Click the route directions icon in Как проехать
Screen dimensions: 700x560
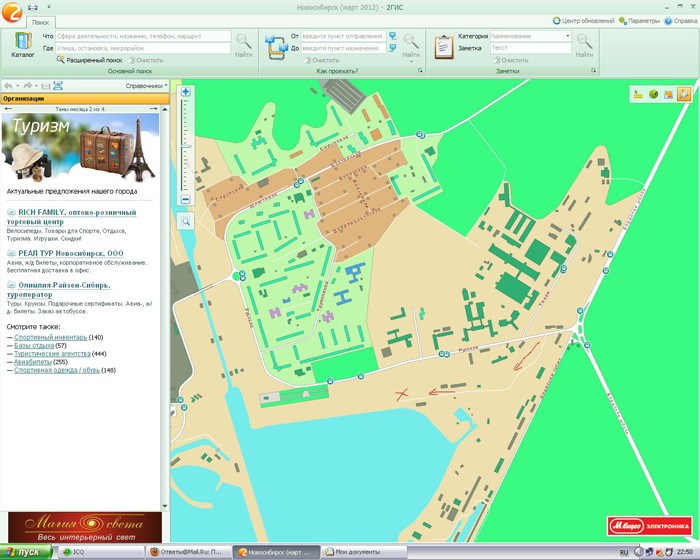(275, 45)
